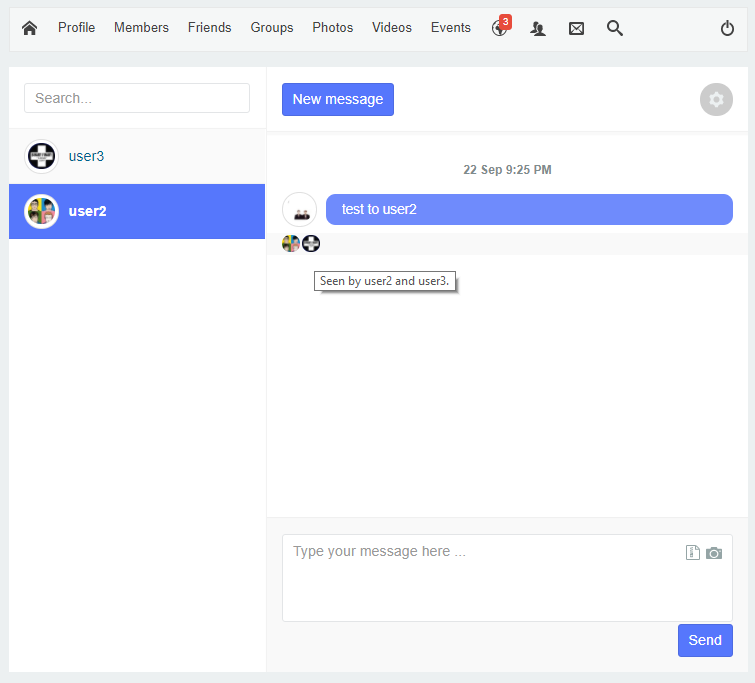Navigate to the Members page

[141, 28]
